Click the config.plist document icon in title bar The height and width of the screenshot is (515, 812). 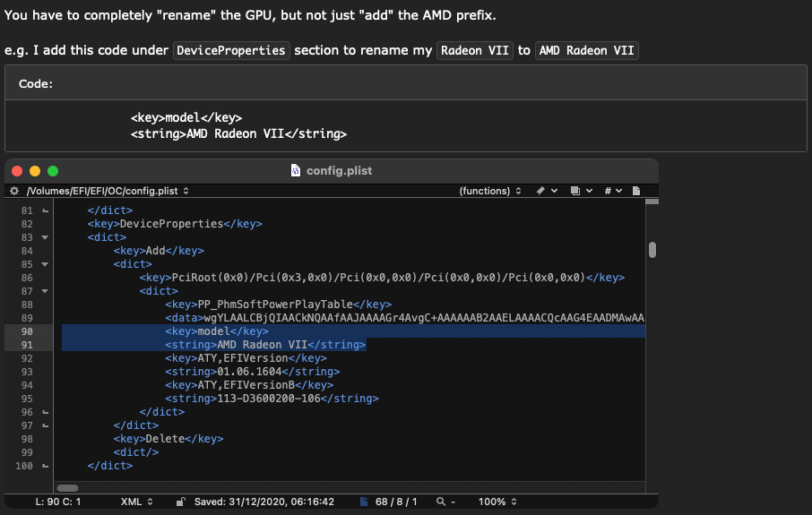[x=295, y=171]
